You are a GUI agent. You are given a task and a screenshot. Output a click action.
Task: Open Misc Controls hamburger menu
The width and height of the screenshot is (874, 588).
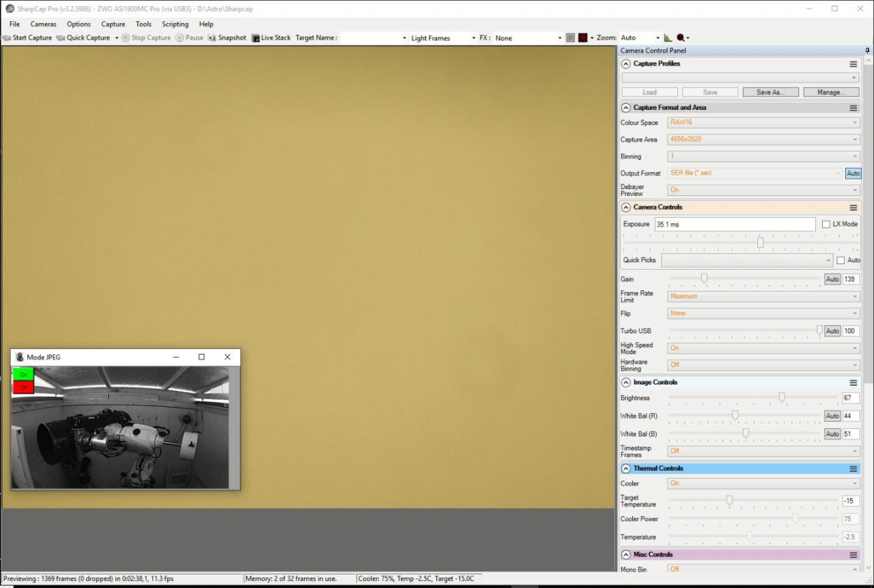pos(853,555)
